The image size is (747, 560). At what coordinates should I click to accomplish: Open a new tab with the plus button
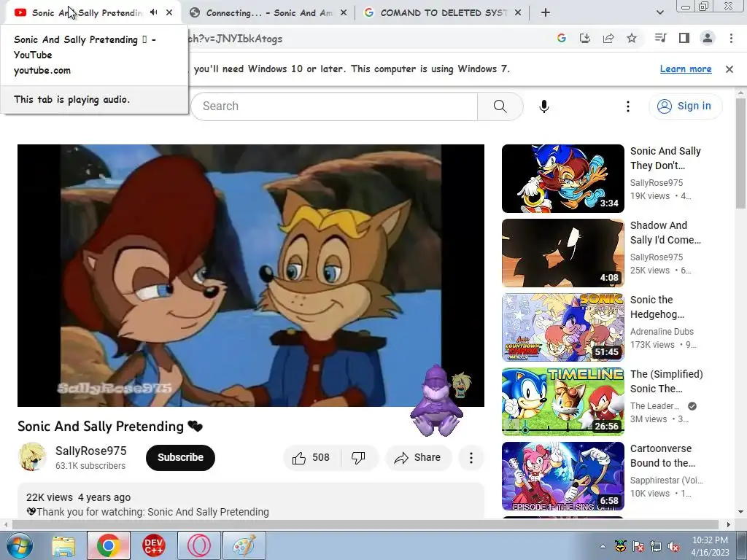546,13
